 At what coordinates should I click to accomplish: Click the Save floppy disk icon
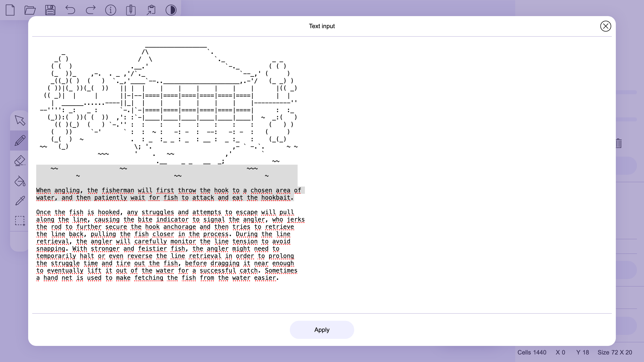pyautogui.click(x=50, y=10)
